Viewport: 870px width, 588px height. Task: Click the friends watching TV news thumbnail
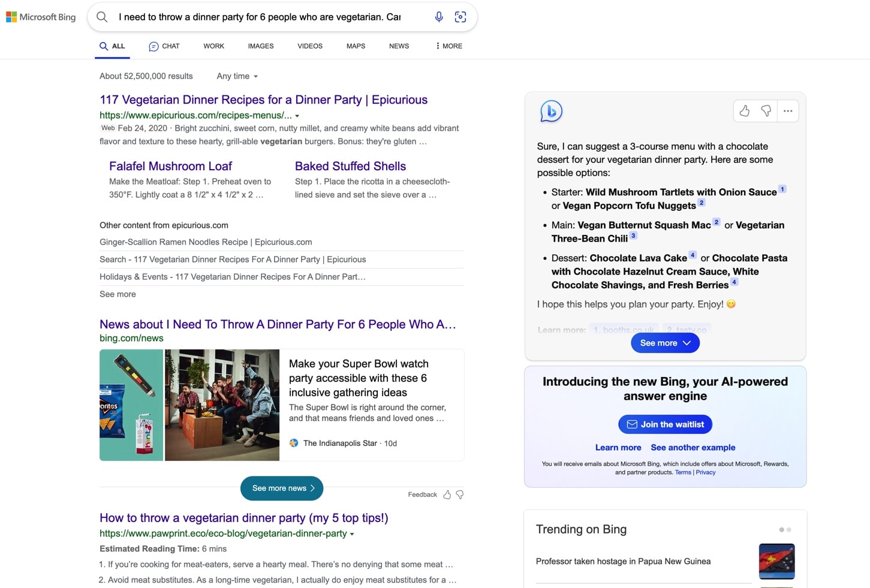[222, 405]
